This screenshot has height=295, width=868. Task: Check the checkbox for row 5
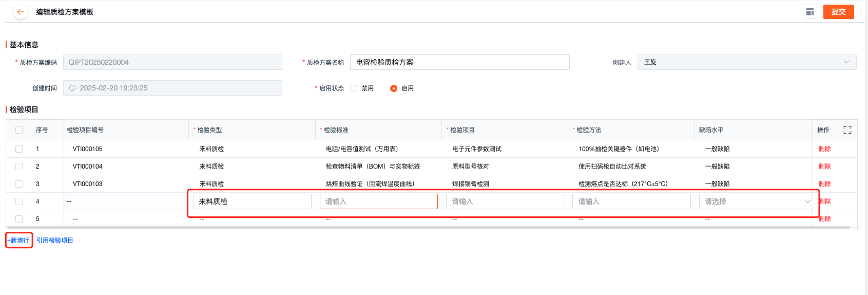[19, 219]
